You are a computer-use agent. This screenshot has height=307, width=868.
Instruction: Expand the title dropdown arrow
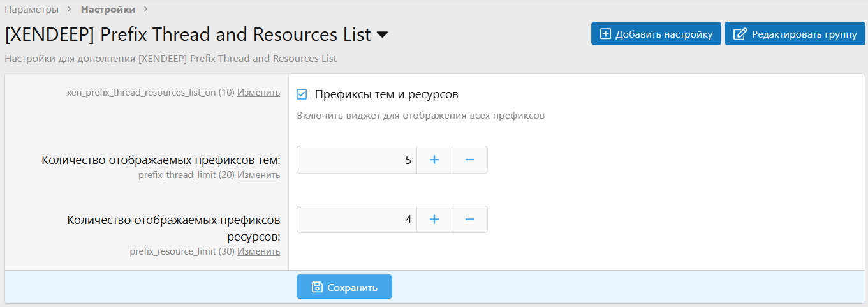coord(383,35)
